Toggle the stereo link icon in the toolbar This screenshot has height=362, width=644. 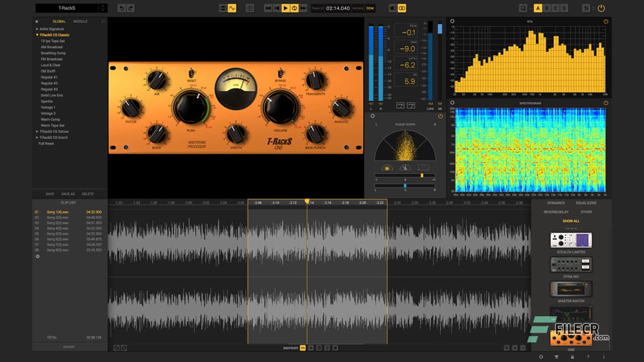point(402,8)
